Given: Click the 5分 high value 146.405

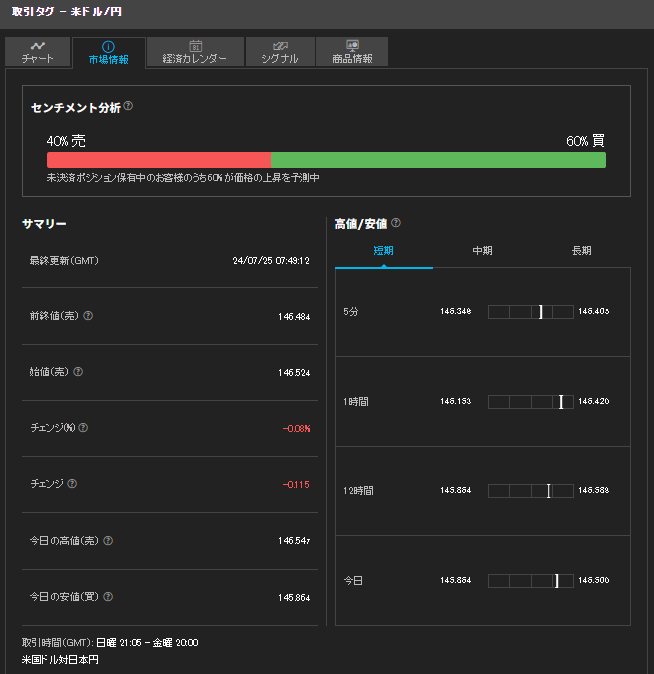Looking at the screenshot, I should pyautogui.click(x=593, y=311).
